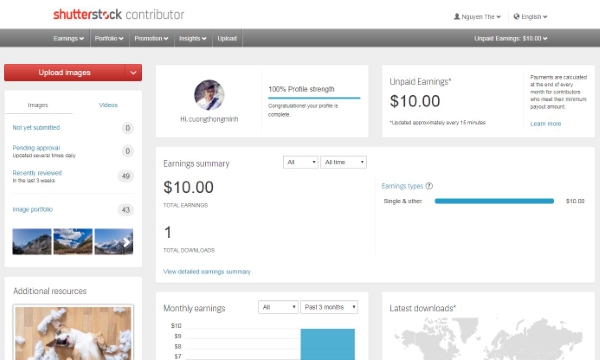Click the profile avatar photo

[x=209, y=94]
